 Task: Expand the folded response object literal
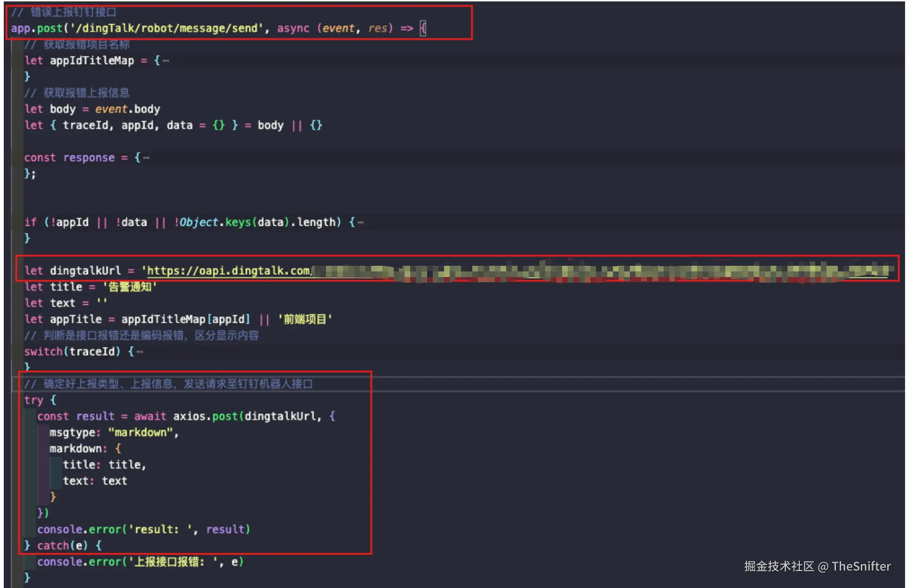146,158
